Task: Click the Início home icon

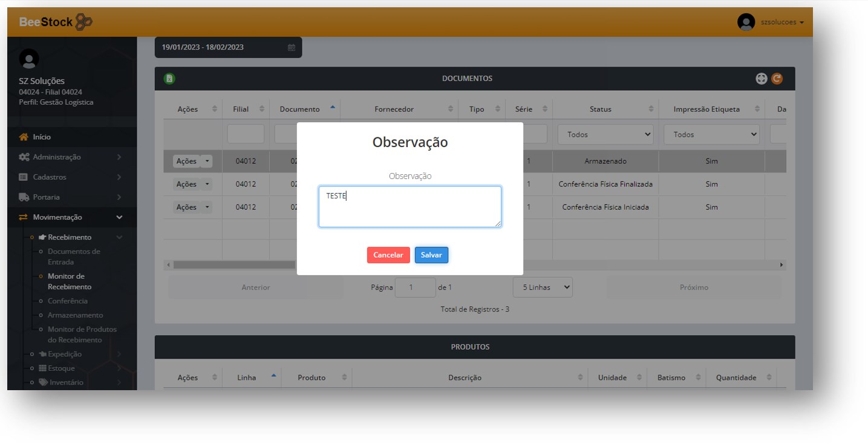Action: point(24,137)
